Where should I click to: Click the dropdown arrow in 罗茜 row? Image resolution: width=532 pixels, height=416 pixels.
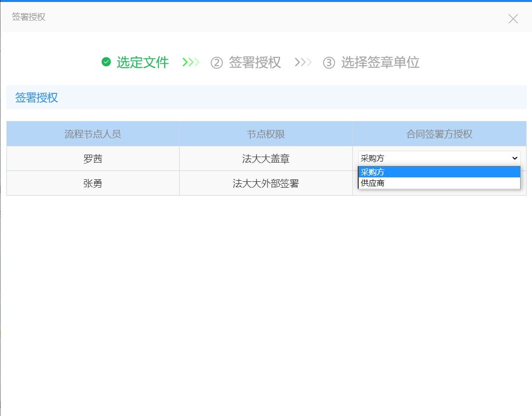515,158
